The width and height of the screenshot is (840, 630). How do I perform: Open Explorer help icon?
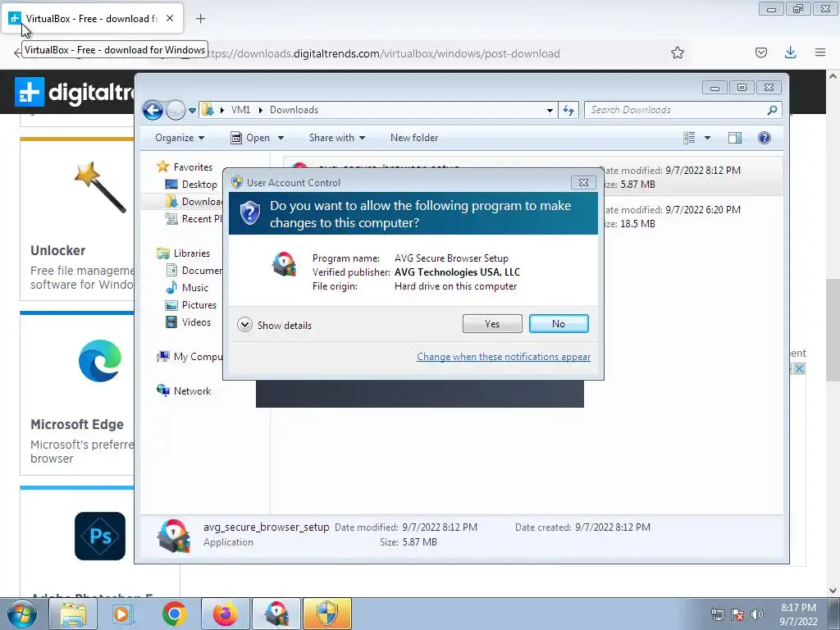point(765,138)
